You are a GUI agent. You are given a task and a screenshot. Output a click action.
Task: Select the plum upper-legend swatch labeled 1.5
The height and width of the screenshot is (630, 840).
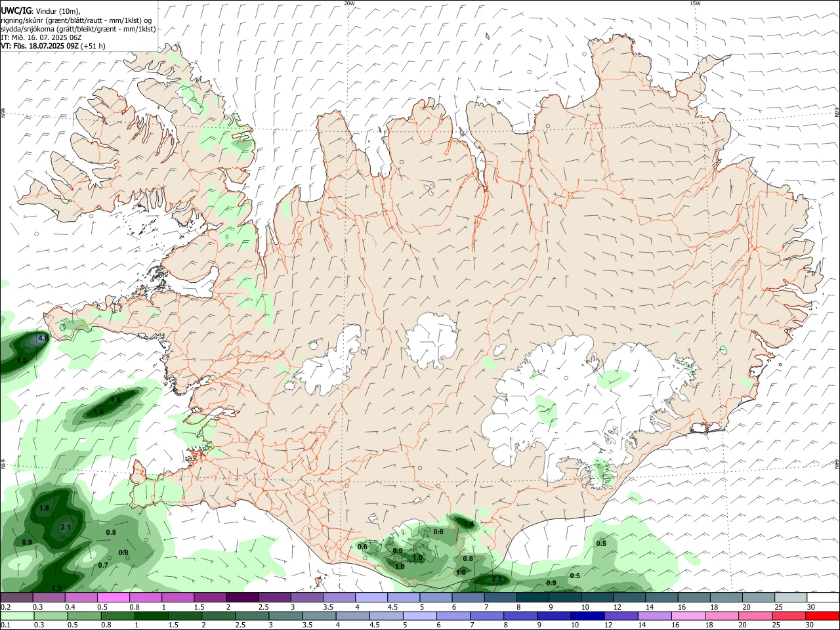pyautogui.click(x=209, y=597)
